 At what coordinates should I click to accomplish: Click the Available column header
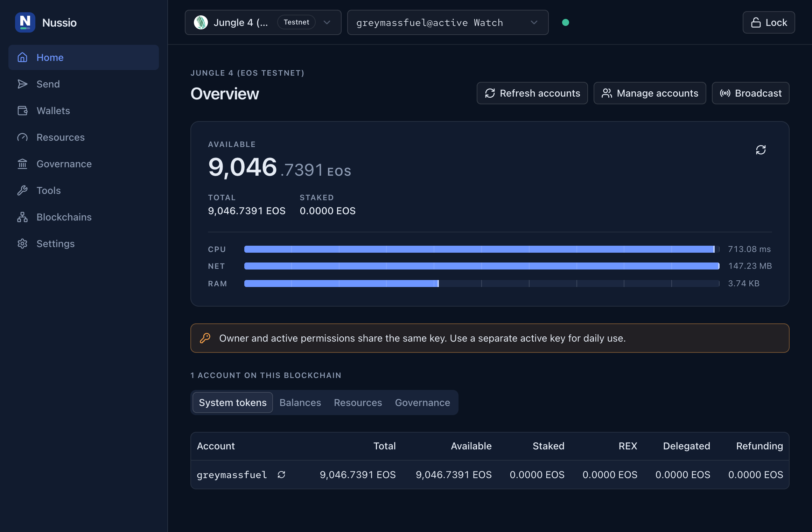point(471,446)
